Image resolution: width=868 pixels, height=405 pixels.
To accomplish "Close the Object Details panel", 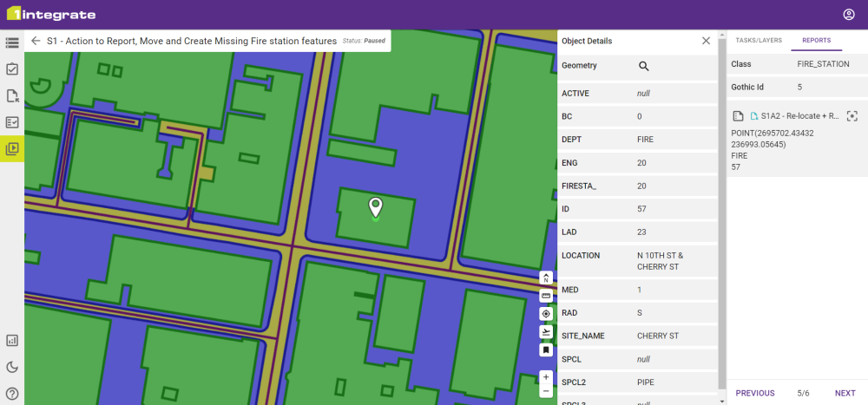I will click(x=706, y=41).
